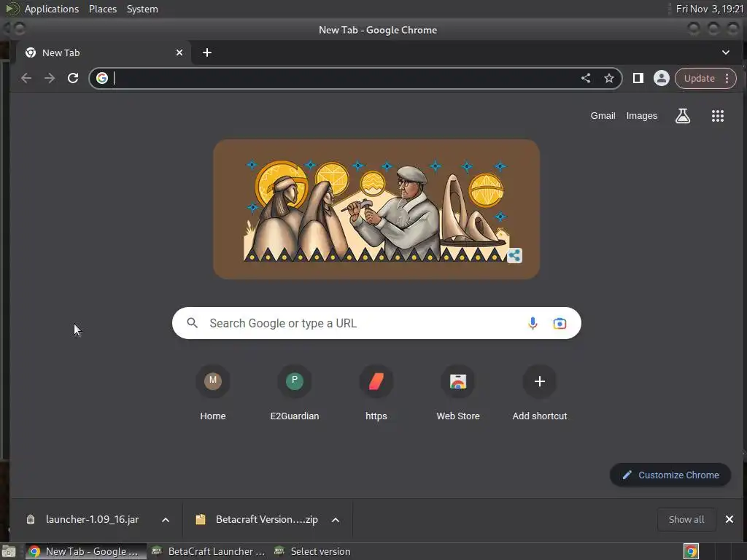Switch to New Tab - Google Chrome taskbar entry
The image size is (747, 560).
click(x=86, y=551)
